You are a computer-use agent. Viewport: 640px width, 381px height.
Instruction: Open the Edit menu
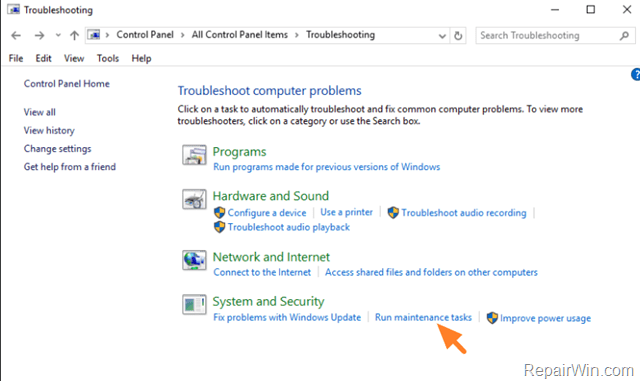pos(43,58)
